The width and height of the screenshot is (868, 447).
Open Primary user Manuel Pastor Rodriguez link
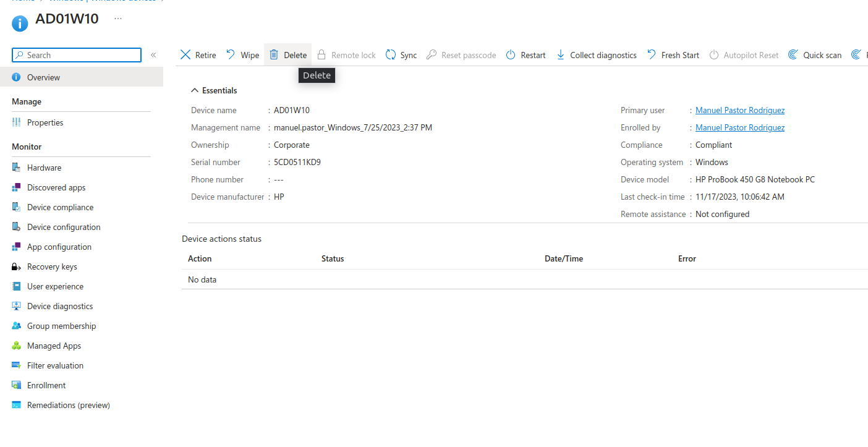click(x=739, y=110)
